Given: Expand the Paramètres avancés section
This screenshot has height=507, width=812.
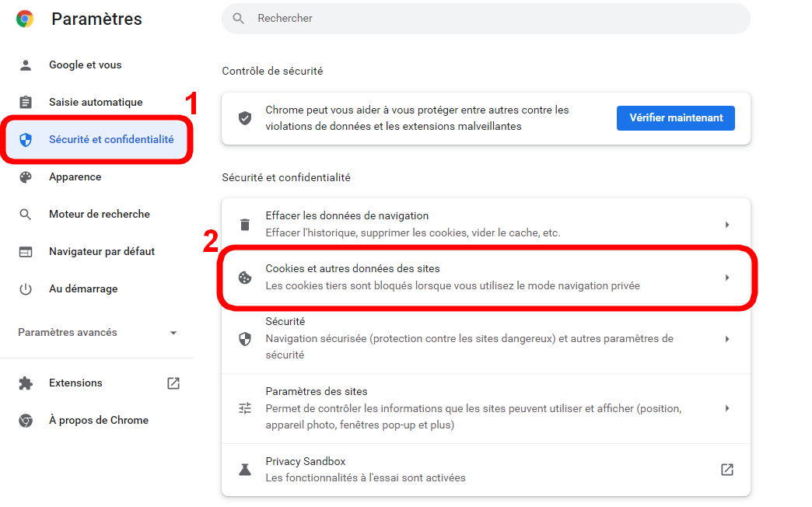Looking at the screenshot, I should click(173, 333).
